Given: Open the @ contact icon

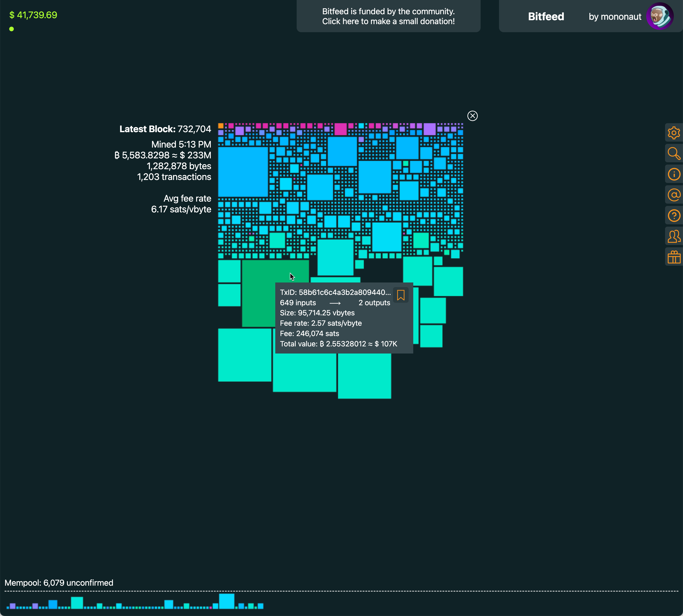Looking at the screenshot, I should (x=674, y=195).
